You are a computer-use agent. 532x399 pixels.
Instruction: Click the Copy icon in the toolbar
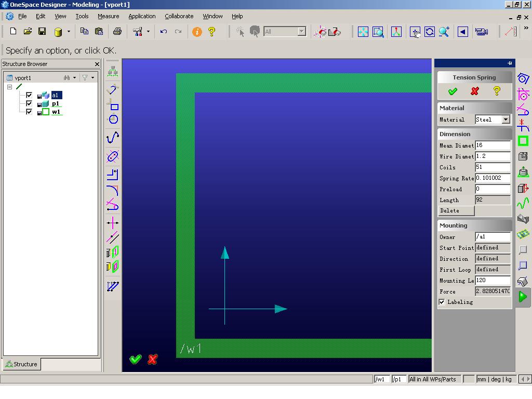tap(84, 32)
